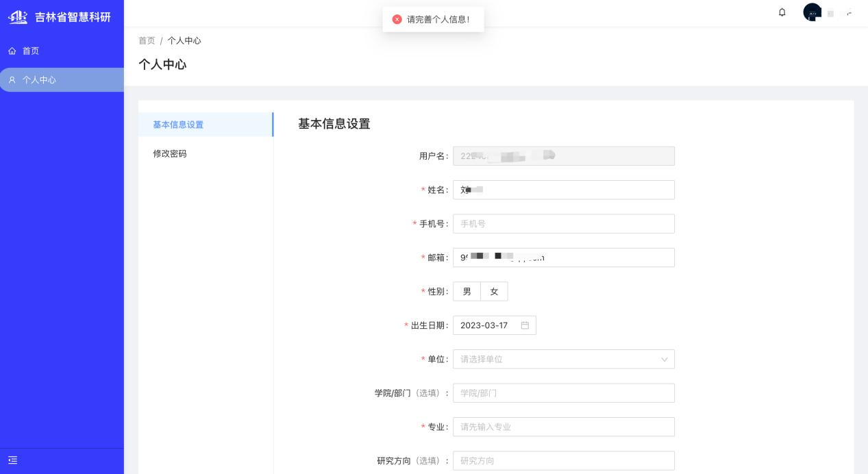The image size is (868, 474).
Task: Open the 出生日期 date picker
Action: 486,325
